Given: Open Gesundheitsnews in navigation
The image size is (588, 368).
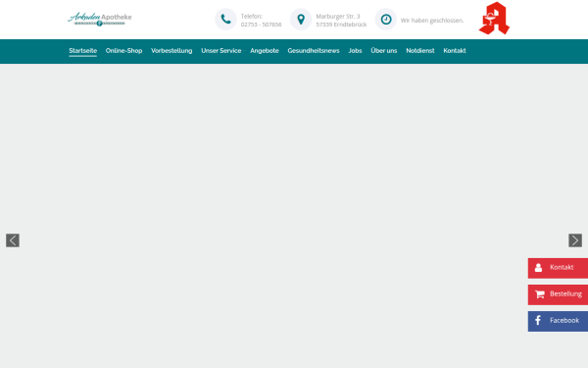Looking at the screenshot, I should 314,51.
